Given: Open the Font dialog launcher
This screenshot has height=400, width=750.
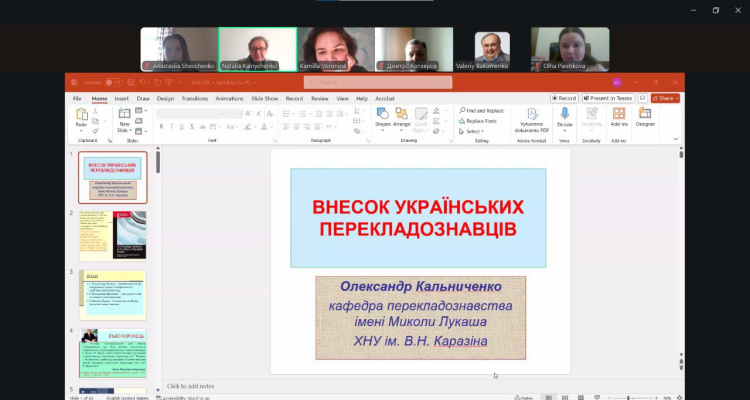Looking at the screenshot, I should (x=275, y=141).
